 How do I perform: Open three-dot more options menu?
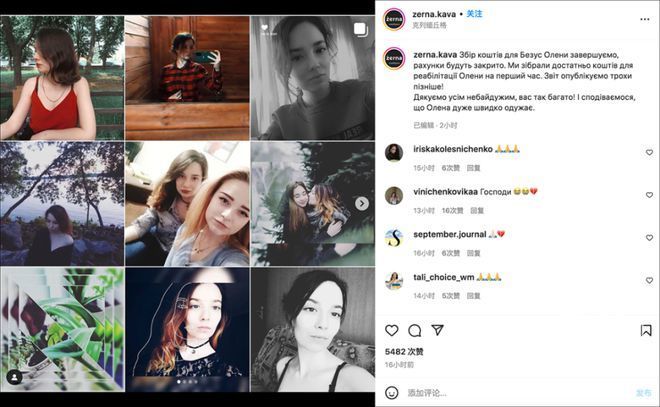point(644,19)
